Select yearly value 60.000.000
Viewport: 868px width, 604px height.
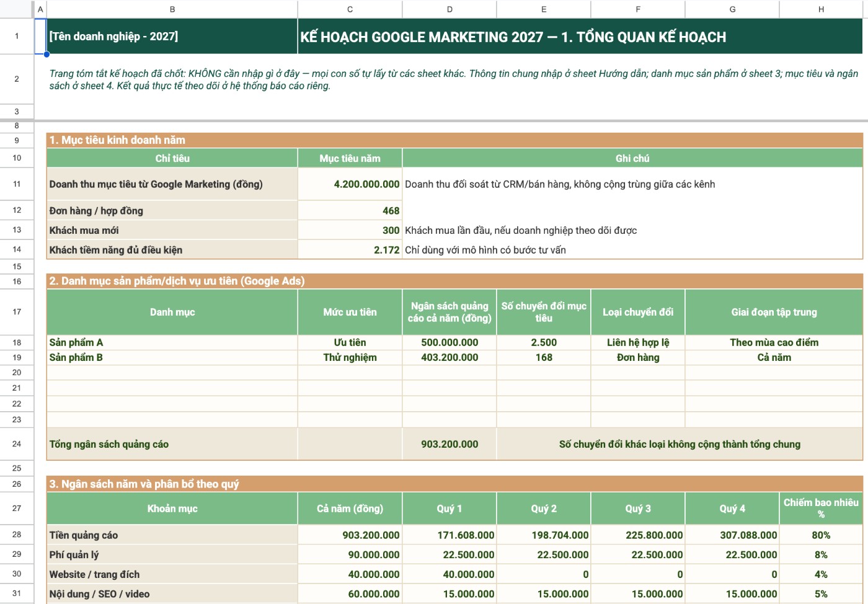(x=350, y=594)
